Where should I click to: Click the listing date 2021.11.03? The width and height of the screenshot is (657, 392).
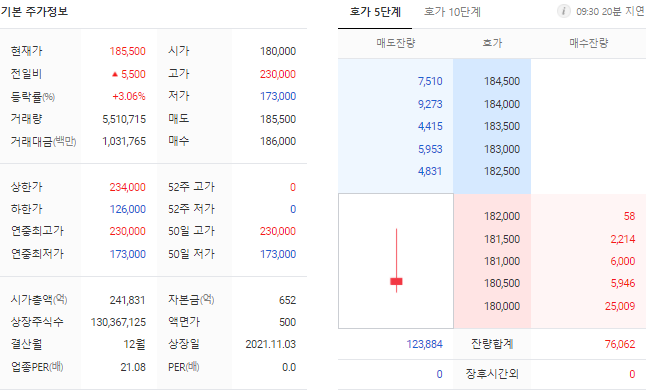[271, 344]
